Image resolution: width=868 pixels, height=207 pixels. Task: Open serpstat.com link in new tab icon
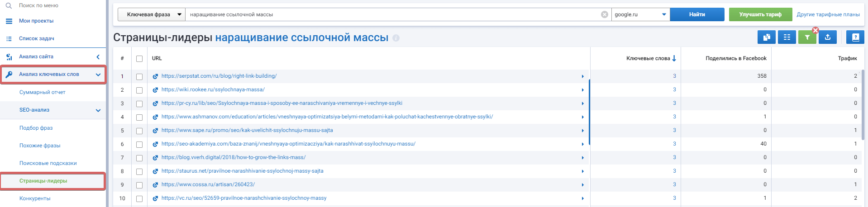pyautogui.click(x=155, y=76)
